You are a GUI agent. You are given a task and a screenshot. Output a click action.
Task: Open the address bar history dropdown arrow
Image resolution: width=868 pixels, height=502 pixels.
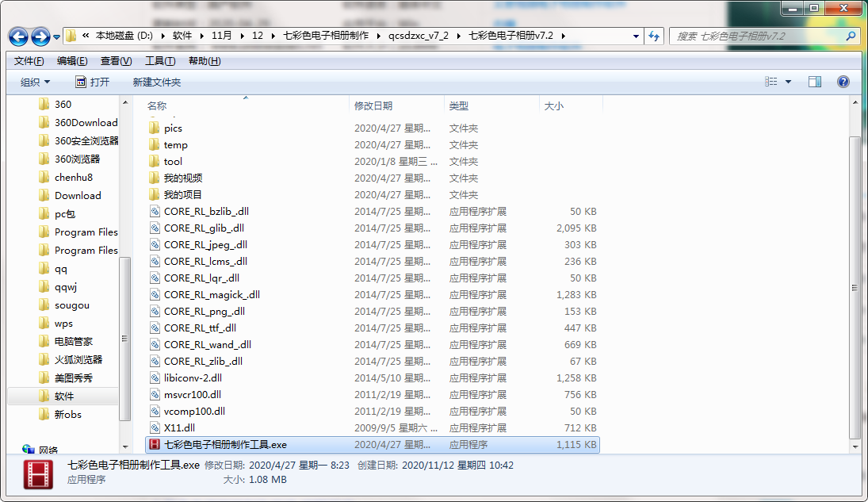click(636, 36)
